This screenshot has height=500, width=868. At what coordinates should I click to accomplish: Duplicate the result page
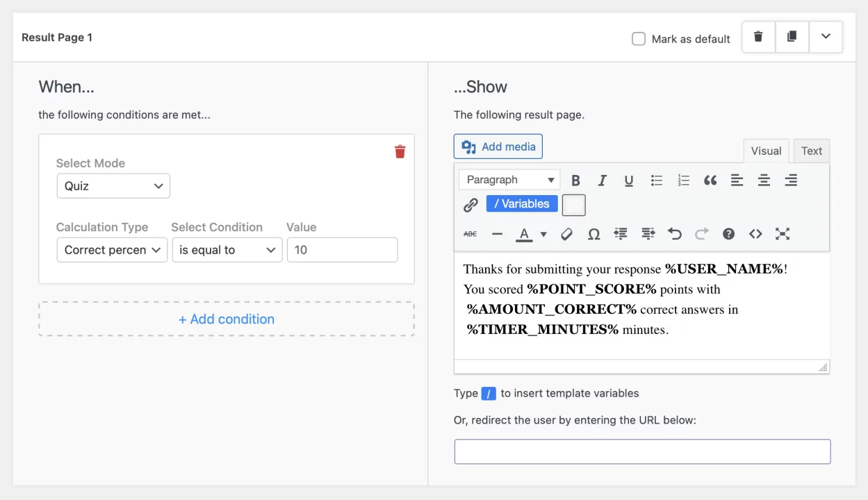pyautogui.click(x=792, y=37)
